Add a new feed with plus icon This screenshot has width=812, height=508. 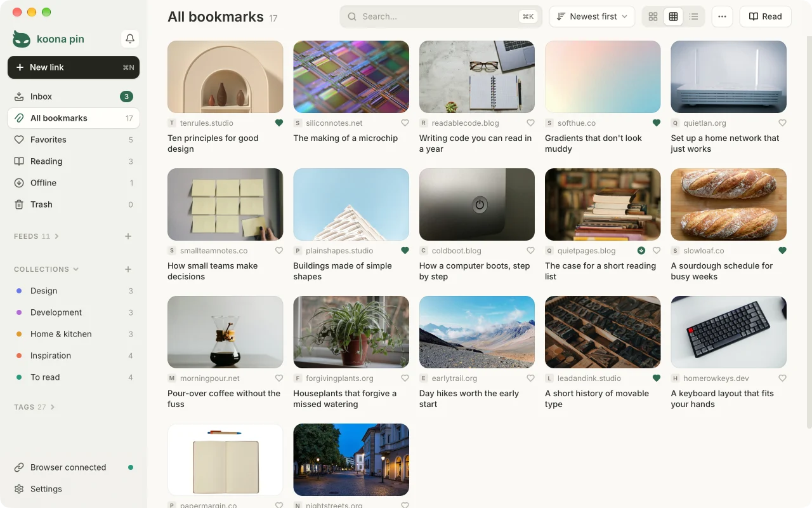point(128,236)
